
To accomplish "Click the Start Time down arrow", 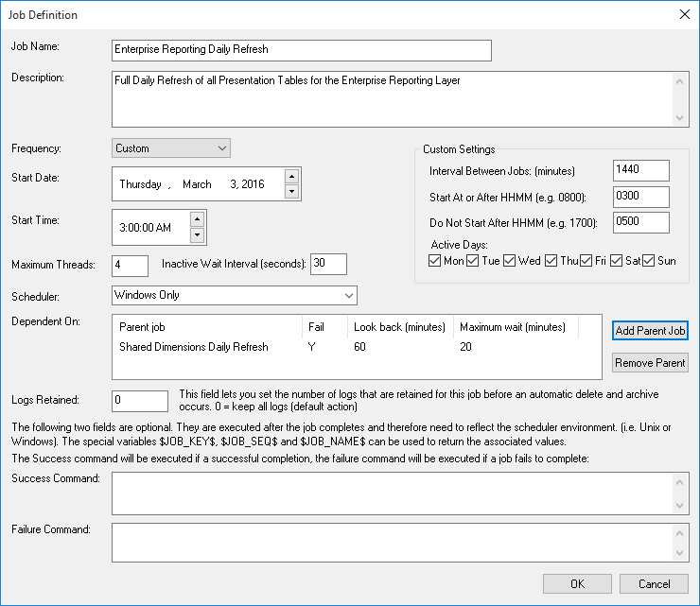I will 197,234.
